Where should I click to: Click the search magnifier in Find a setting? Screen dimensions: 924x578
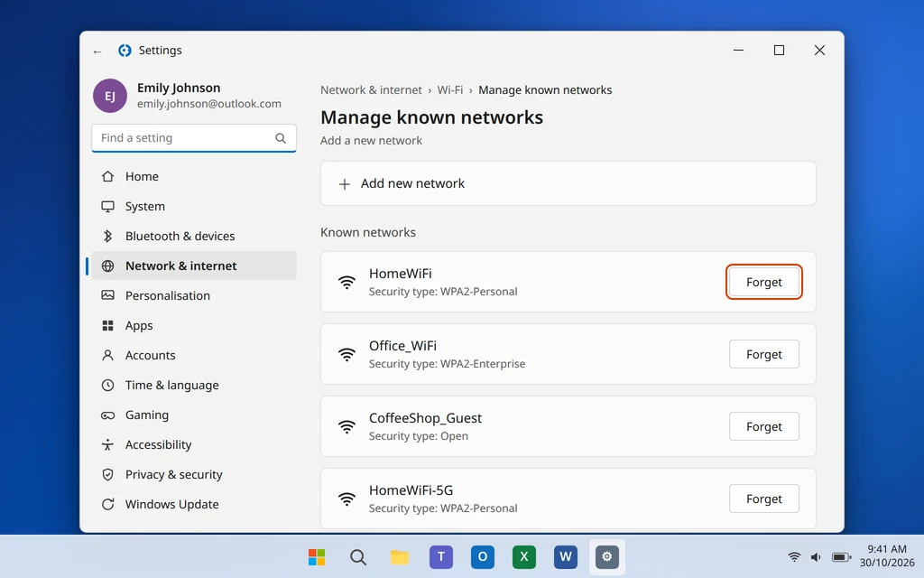(281, 138)
